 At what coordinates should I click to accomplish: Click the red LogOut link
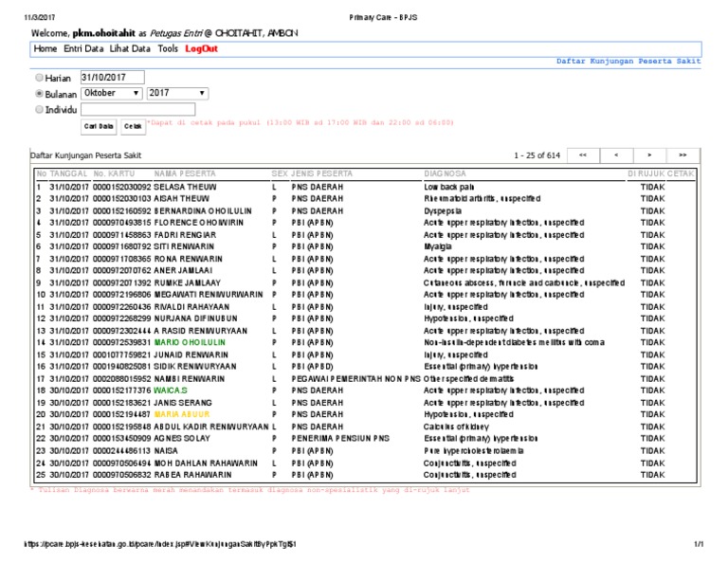pos(201,48)
